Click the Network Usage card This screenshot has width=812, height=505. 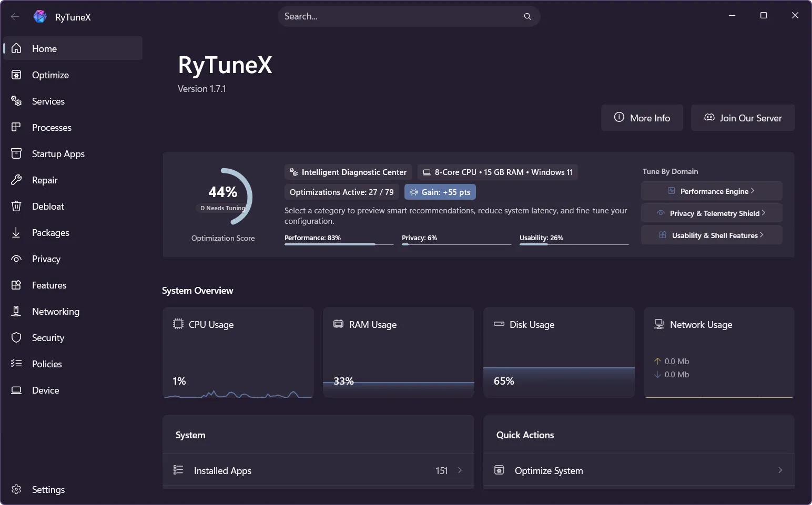(x=719, y=352)
